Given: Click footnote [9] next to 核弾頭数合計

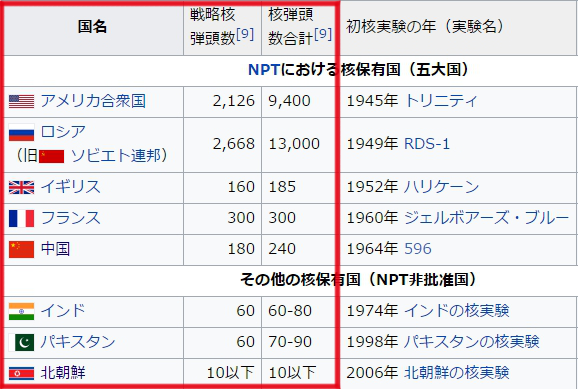Looking at the screenshot, I should point(323,35).
